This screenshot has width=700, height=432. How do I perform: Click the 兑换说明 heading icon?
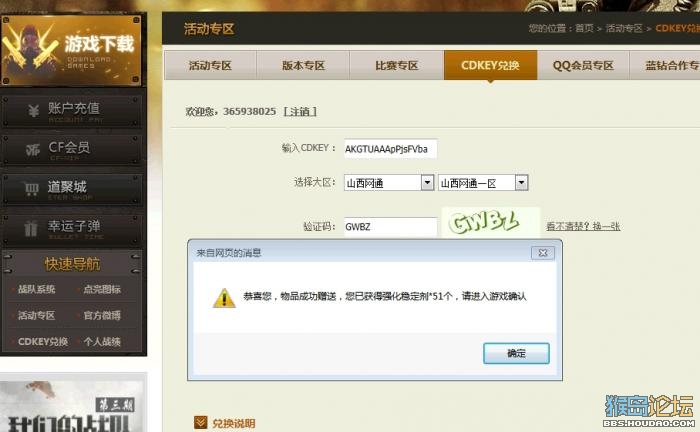pos(201,422)
